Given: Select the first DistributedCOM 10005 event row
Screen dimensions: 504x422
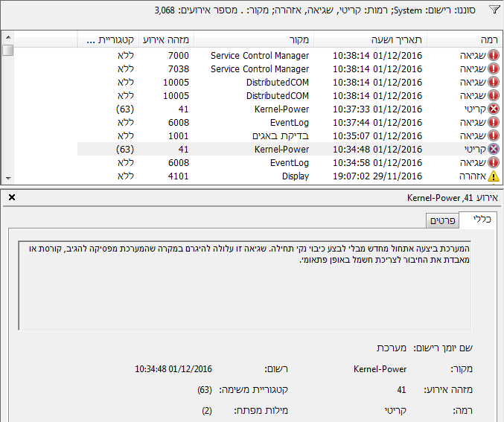Looking at the screenshot, I should [289, 83].
